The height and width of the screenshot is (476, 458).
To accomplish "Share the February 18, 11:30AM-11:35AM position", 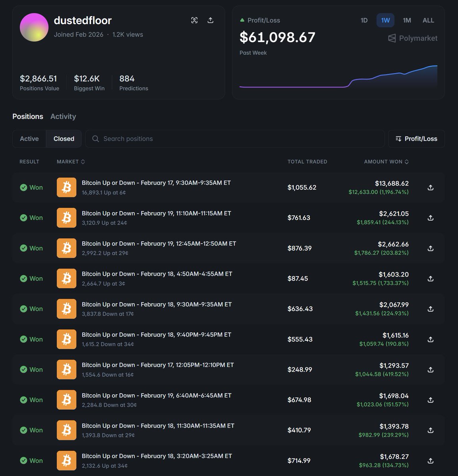I will click(430, 430).
